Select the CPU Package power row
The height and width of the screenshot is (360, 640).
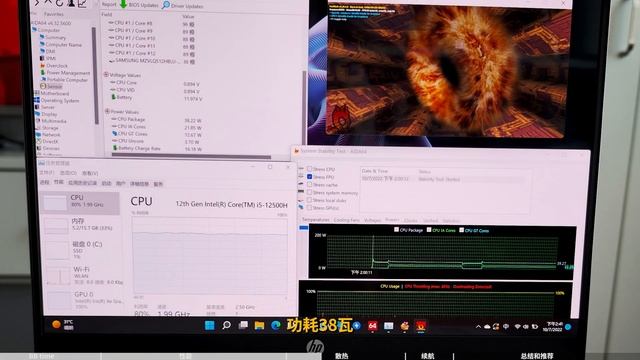[157, 120]
